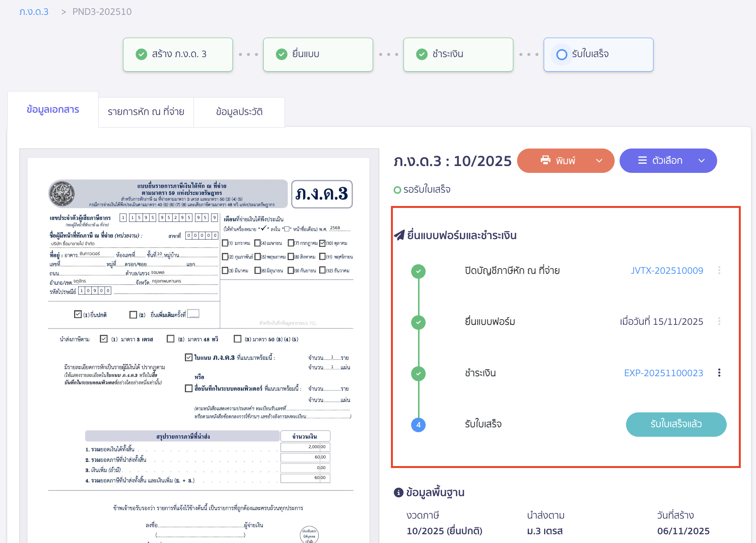Open kebab menu for the submit form step
This screenshot has height=543, width=756.
[719, 321]
